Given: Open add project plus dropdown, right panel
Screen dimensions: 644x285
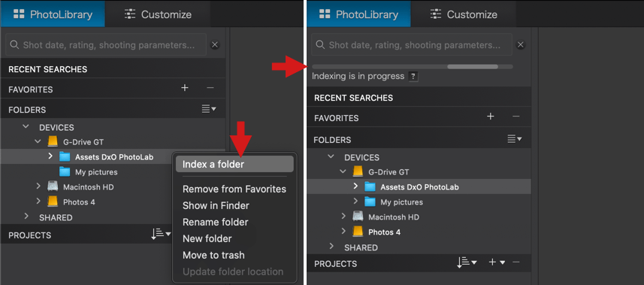Looking at the screenshot, I should point(497,262).
